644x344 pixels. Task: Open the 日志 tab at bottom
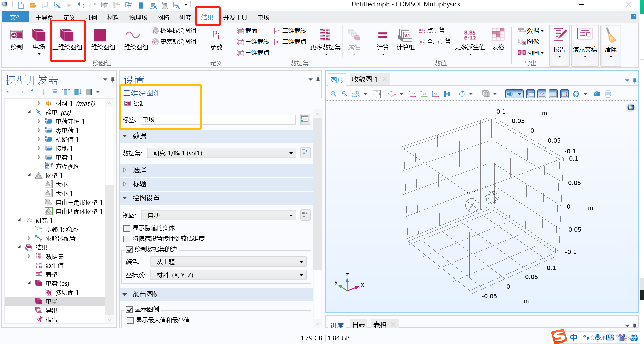359,324
